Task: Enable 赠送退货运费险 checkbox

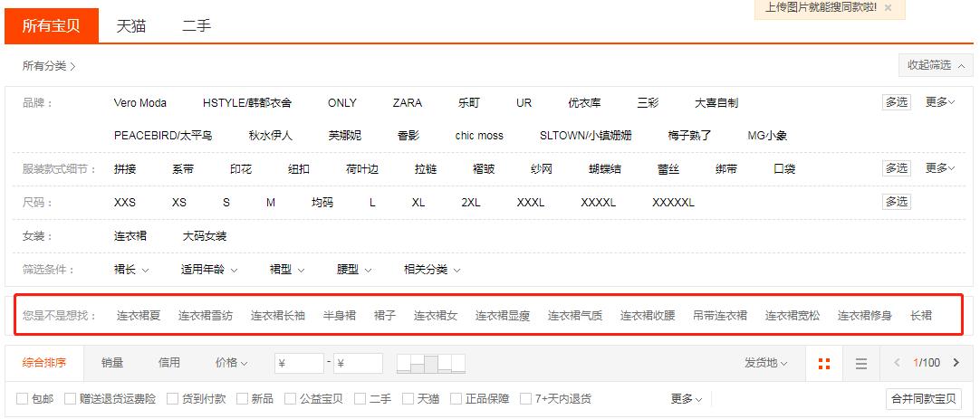Action: click(x=70, y=398)
